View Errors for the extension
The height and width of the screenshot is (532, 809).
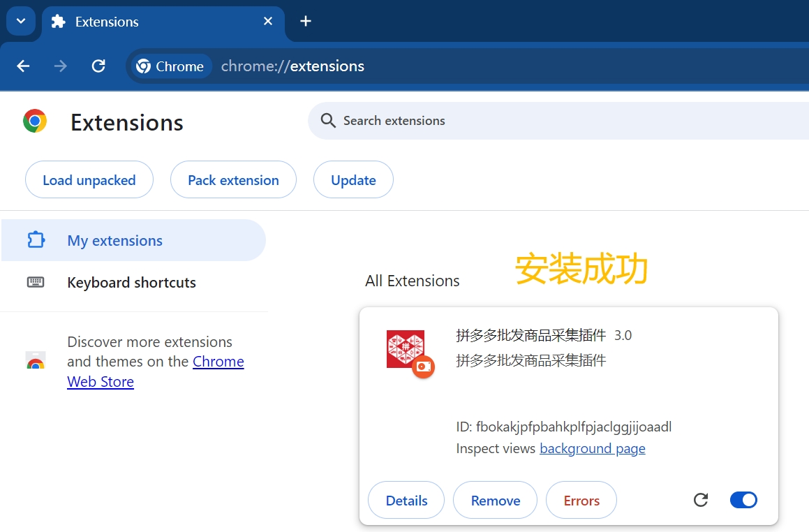(581, 500)
